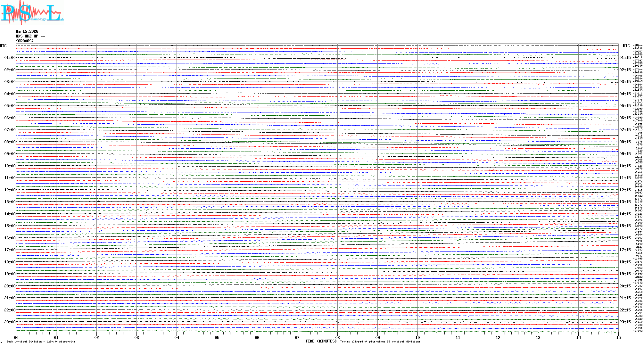Select the 23:00 hour label on left
Image resolution: width=644 pixels, height=346 pixels.
point(10,322)
